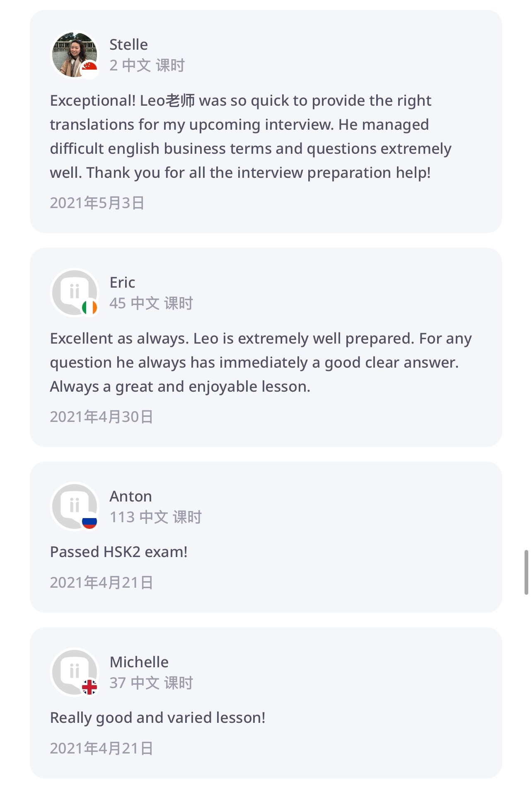Click Anton's 113 中文 课时 lesson count
Image resolution: width=532 pixels, height=785 pixels.
pyautogui.click(x=155, y=517)
